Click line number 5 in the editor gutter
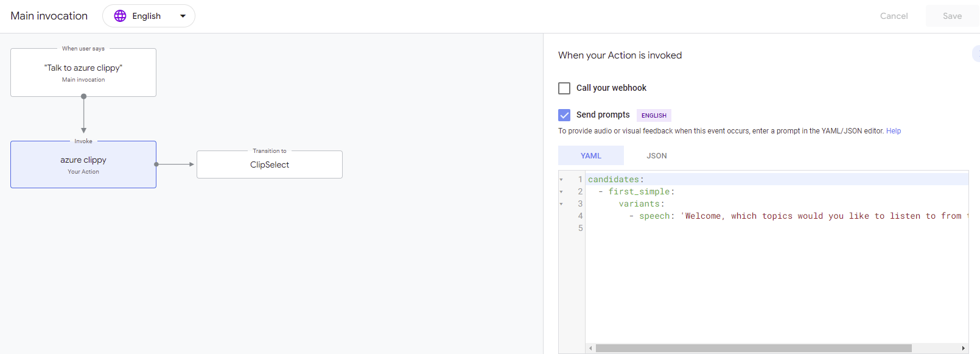980x354 pixels. pyautogui.click(x=580, y=228)
